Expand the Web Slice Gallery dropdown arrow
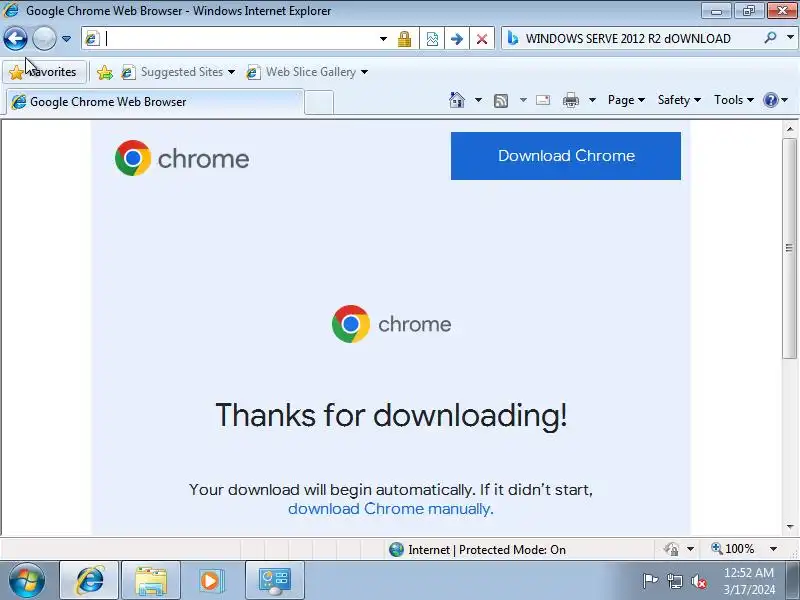The width and height of the screenshot is (800, 600). point(364,72)
